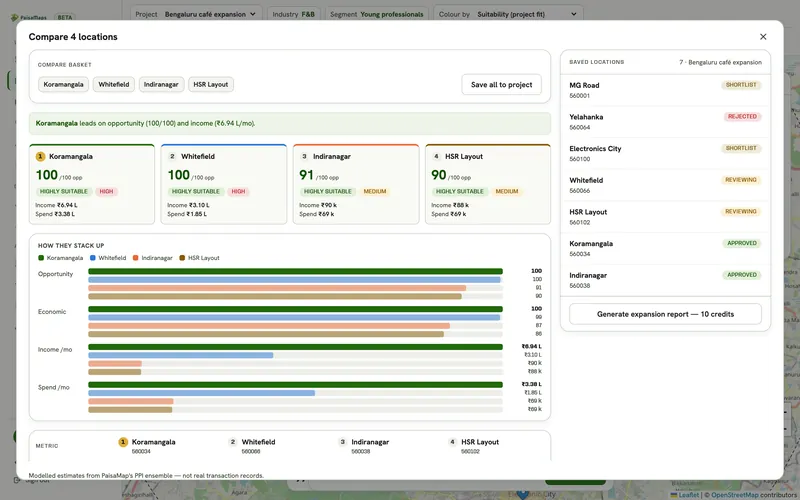Select the HSR Layout chip in compare basket

tap(211, 85)
